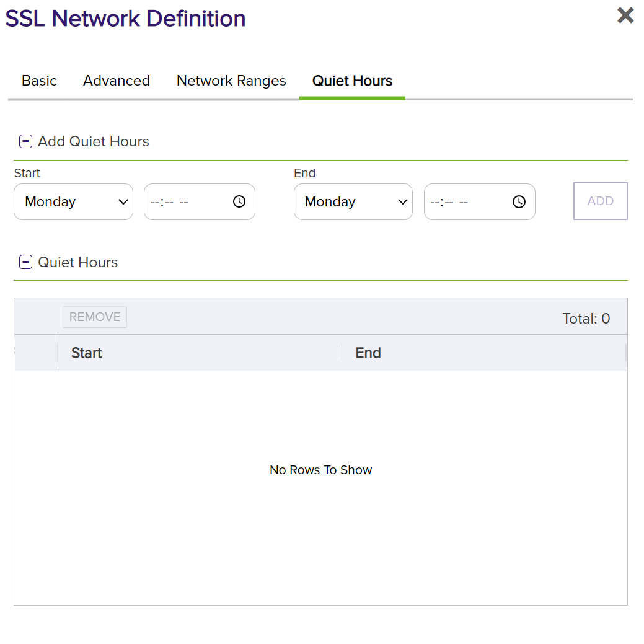
Task: Click the No Rows To Show message
Action: coord(320,470)
